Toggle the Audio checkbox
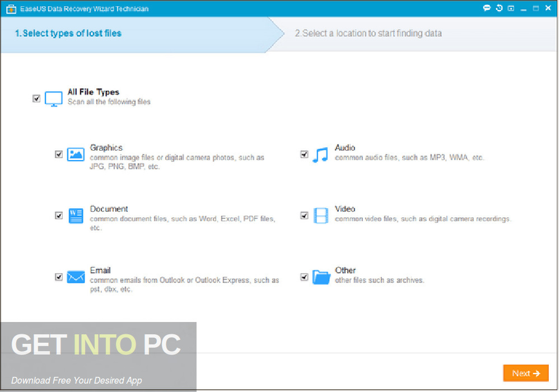The image size is (560, 392). 304,154
